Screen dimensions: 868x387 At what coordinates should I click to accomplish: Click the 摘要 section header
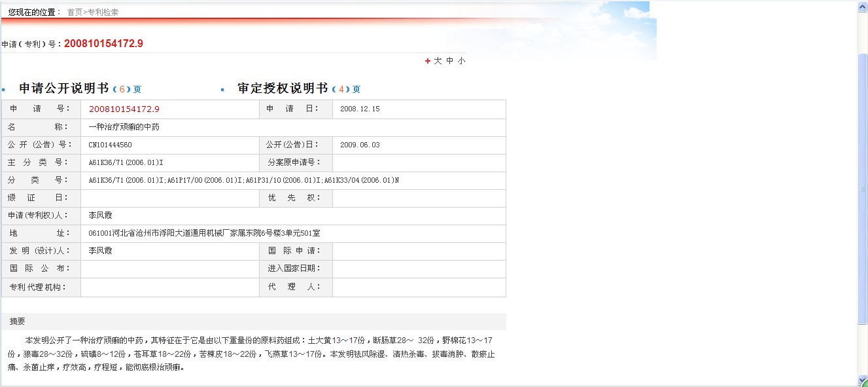(x=18, y=322)
